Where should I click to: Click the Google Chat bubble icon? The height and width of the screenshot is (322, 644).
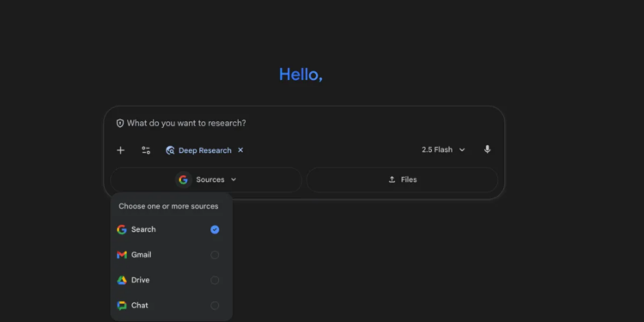click(x=122, y=306)
